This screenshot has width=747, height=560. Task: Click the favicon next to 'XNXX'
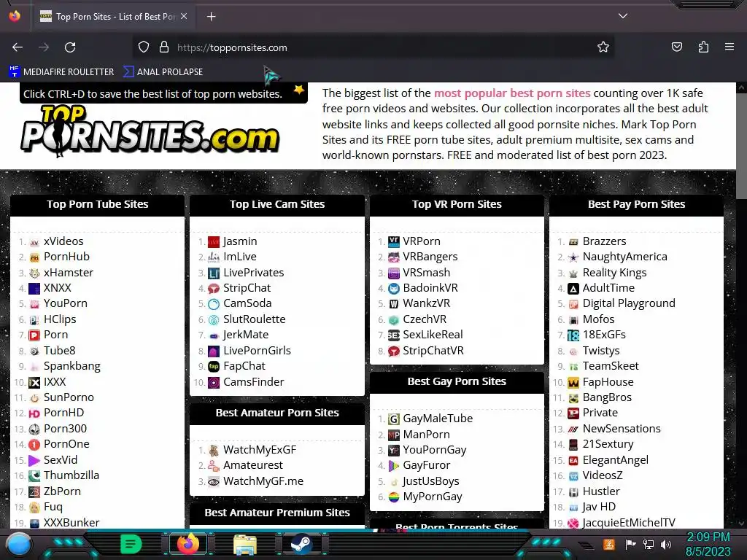(x=34, y=289)
